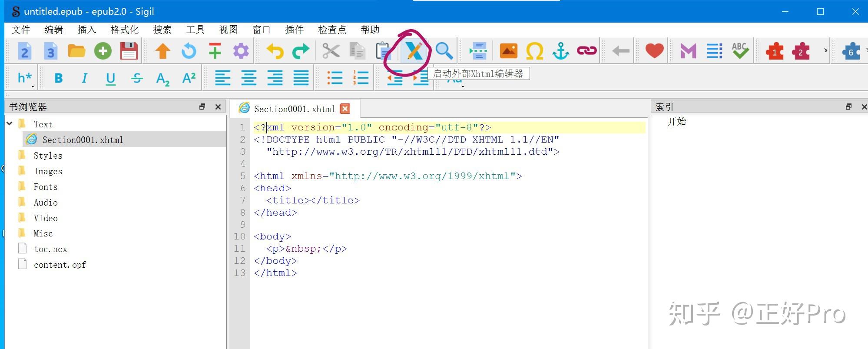The height and width of the screenshot is (349, 868).
Task: Float the 索引 panel
Action: [848, 107]
